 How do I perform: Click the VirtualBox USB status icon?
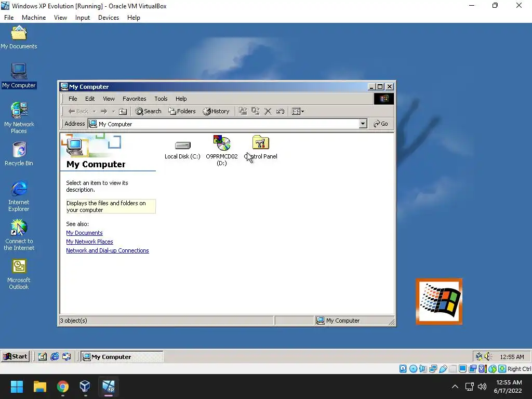(443, 369)
